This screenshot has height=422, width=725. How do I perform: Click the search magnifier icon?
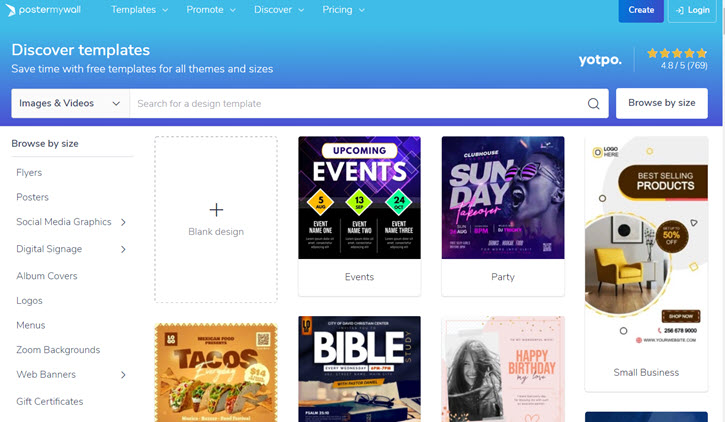click(x=594, y=104)
